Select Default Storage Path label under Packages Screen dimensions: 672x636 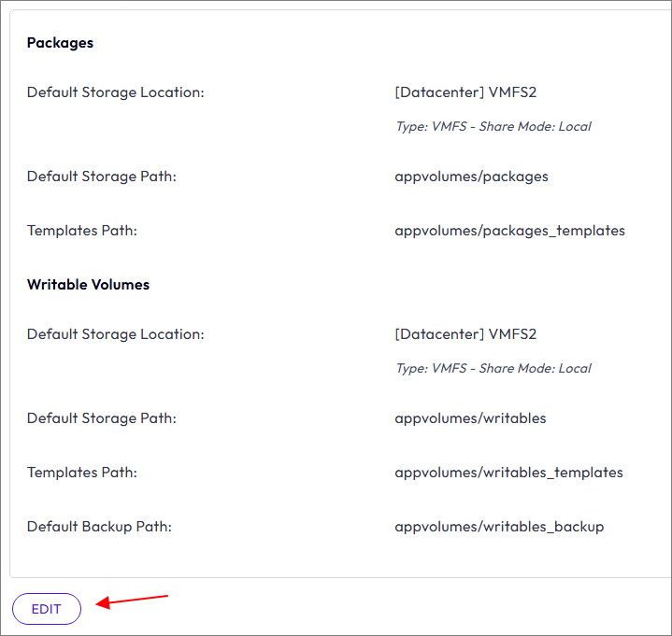(101, 177)
